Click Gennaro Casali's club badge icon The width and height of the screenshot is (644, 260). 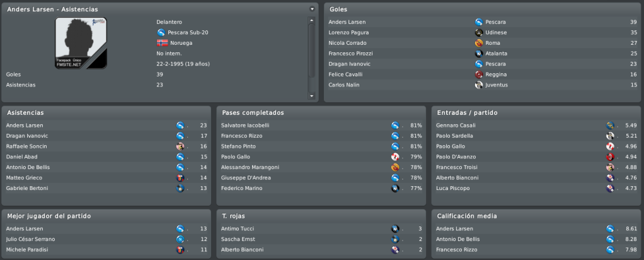pyautogui.click(x=610, y=126)
